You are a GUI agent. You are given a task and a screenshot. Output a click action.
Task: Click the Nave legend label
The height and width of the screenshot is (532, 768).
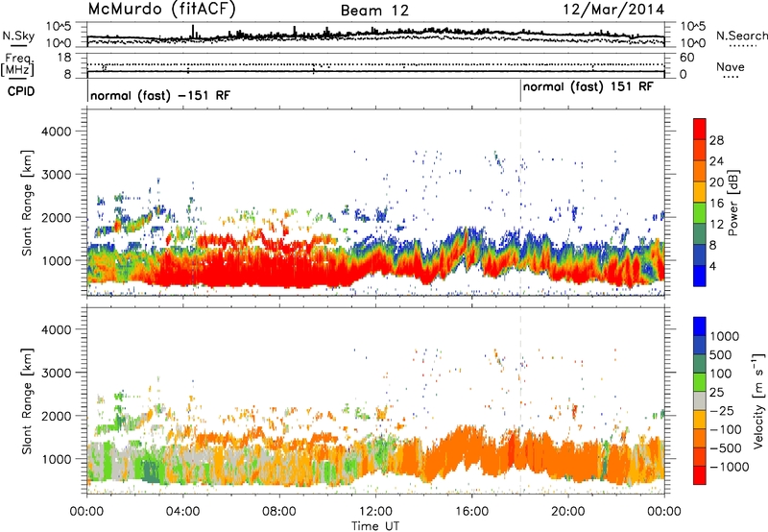[x=731, y=66]
